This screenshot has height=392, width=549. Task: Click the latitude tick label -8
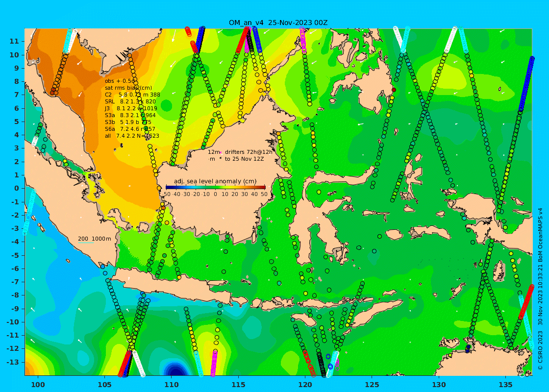click(15, 295)
